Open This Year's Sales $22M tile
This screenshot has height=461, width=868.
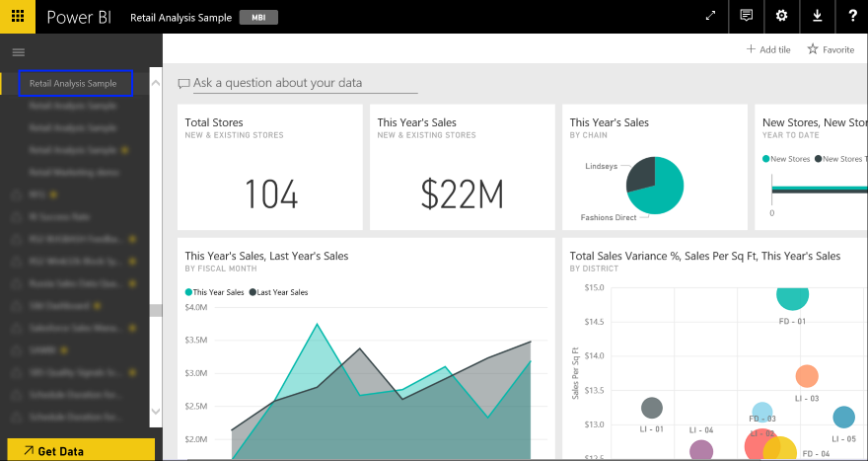(x=463, y=168)
